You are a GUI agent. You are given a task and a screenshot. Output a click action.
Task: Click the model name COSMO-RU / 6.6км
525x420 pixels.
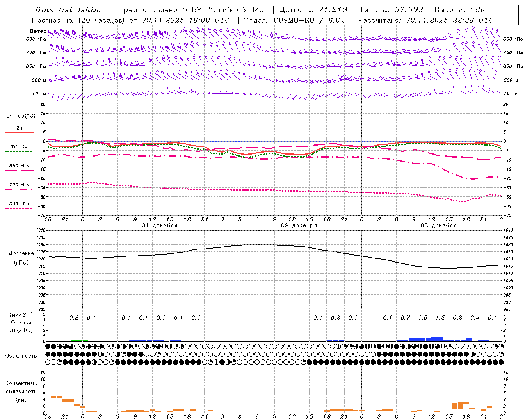click(x=310, y=20)
